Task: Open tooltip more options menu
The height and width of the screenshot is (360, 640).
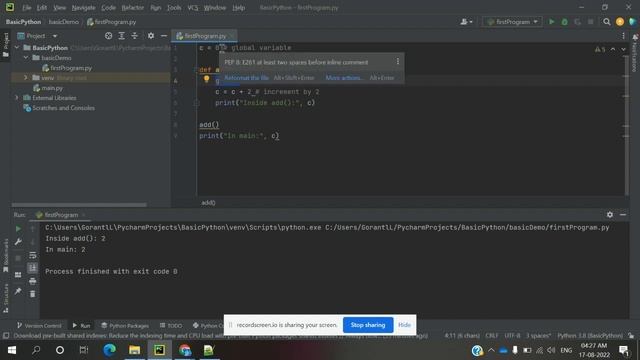Action: point(398,62)
